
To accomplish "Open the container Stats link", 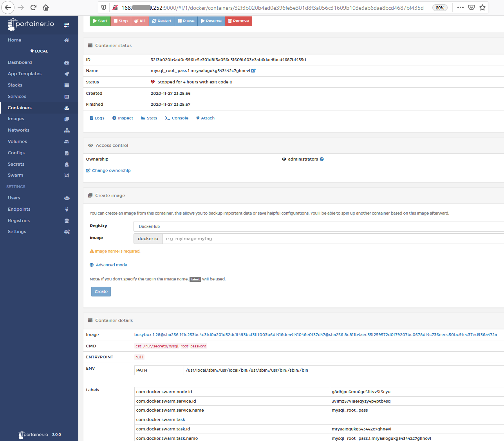I will point(149,118).
